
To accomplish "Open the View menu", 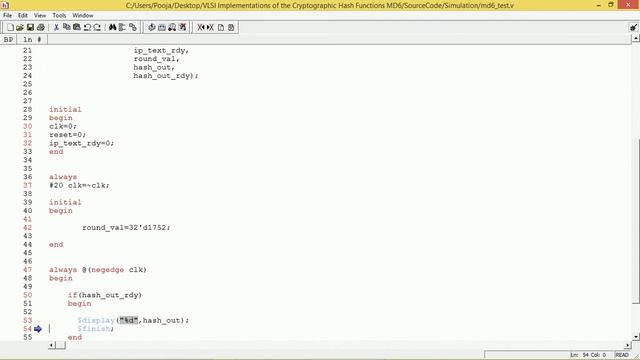I will point(40,15).
